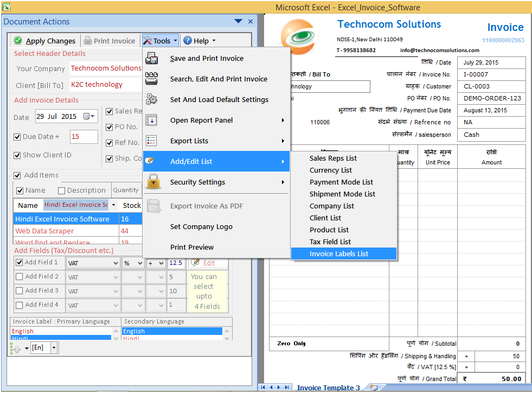Click the down-arrow apply icon near the [En] selector

click(16, 347)
